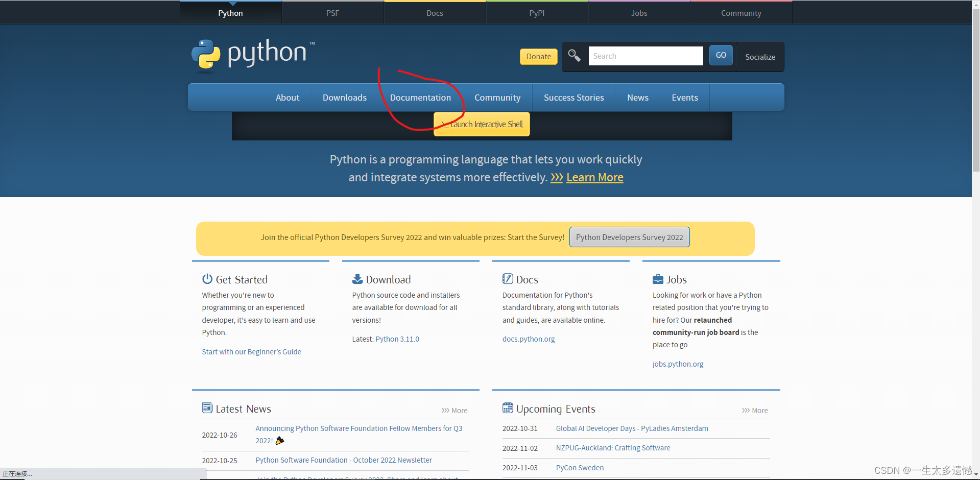Image resolution: width=980 pixels, height=480 pixels.
Task: Click the Download arrow icon
Action: point(357,279)
